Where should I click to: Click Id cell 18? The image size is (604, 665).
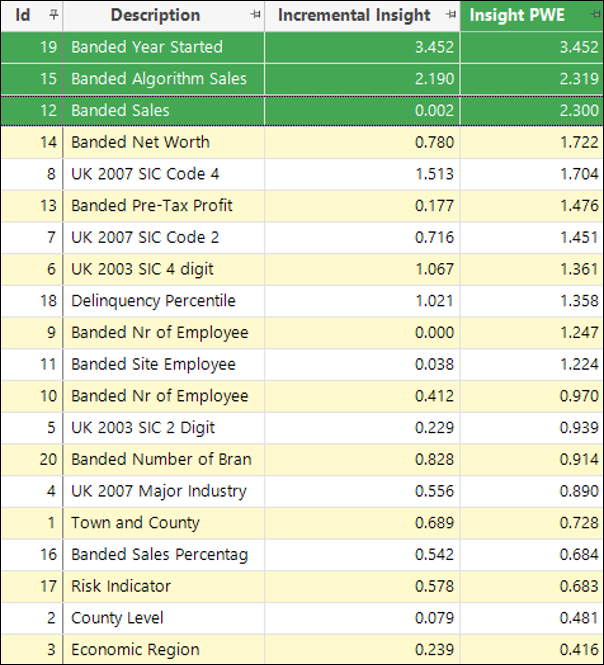click(x=32, y=301)
